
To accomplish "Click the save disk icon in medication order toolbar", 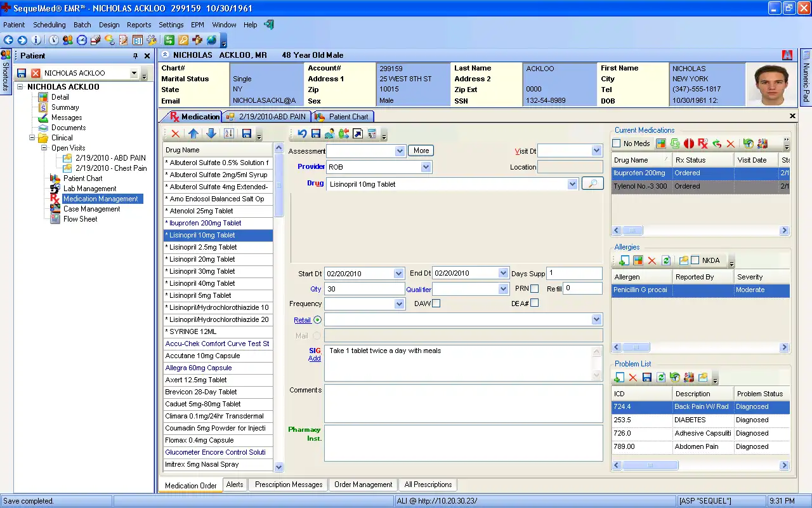I will (315, 133).
